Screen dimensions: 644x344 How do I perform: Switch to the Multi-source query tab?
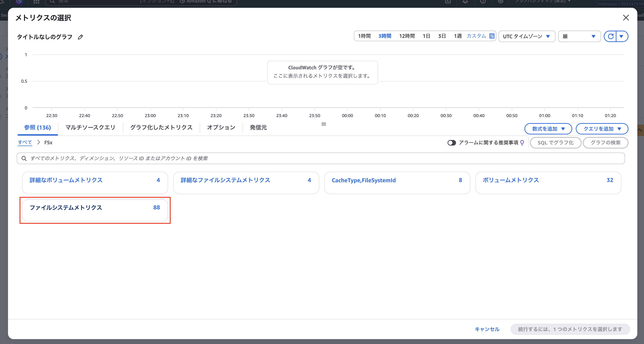tap(90, 128)
